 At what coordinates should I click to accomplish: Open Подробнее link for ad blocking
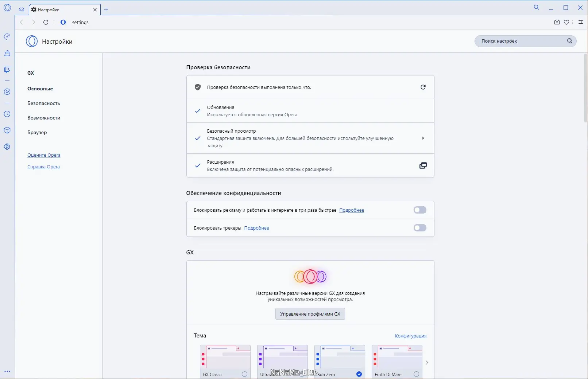coord(352,210)
